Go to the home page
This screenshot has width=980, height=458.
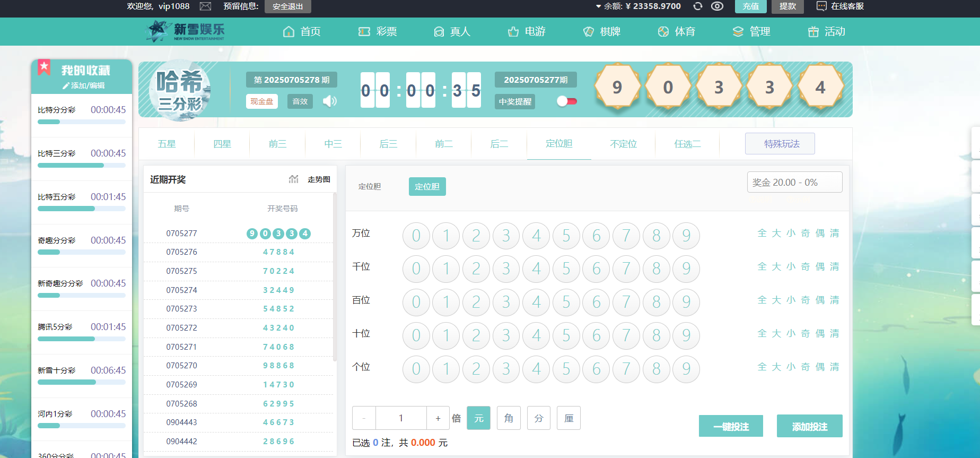(x=302, y=32)
